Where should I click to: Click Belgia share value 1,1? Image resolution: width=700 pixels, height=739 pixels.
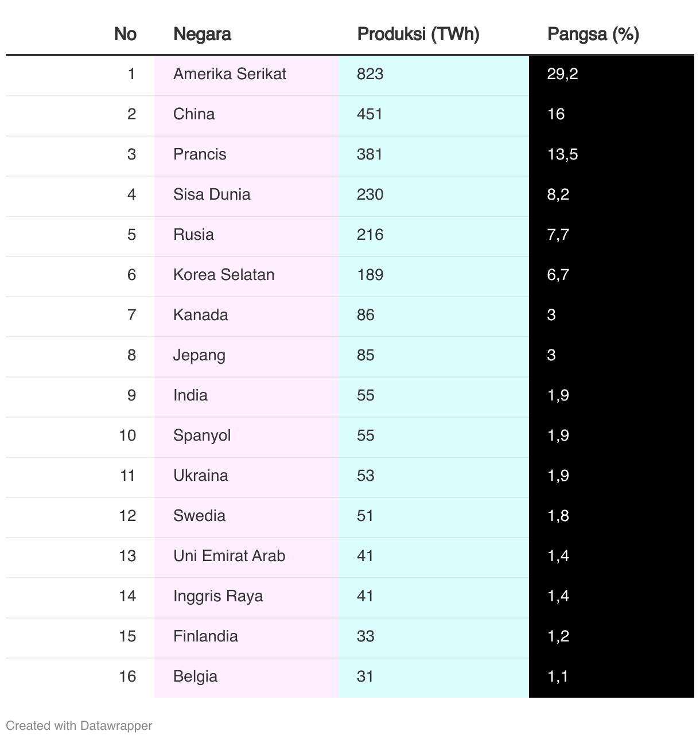557,676
